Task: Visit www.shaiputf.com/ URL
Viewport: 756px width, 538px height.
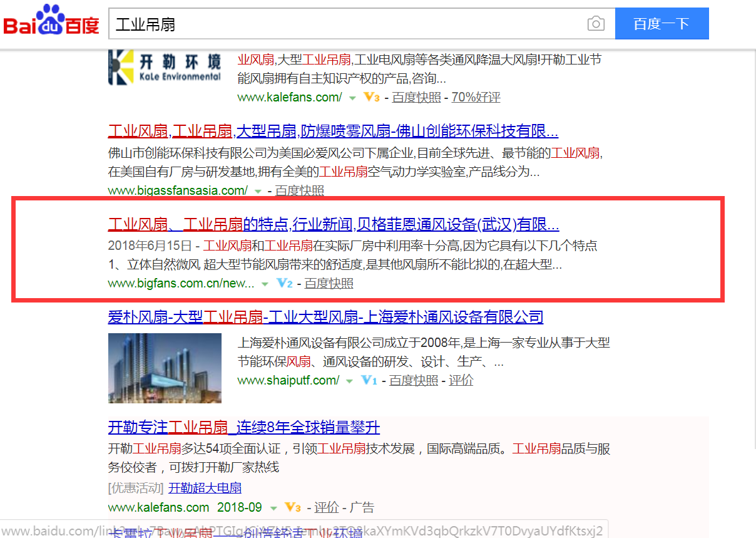Action: coord(288,380)
